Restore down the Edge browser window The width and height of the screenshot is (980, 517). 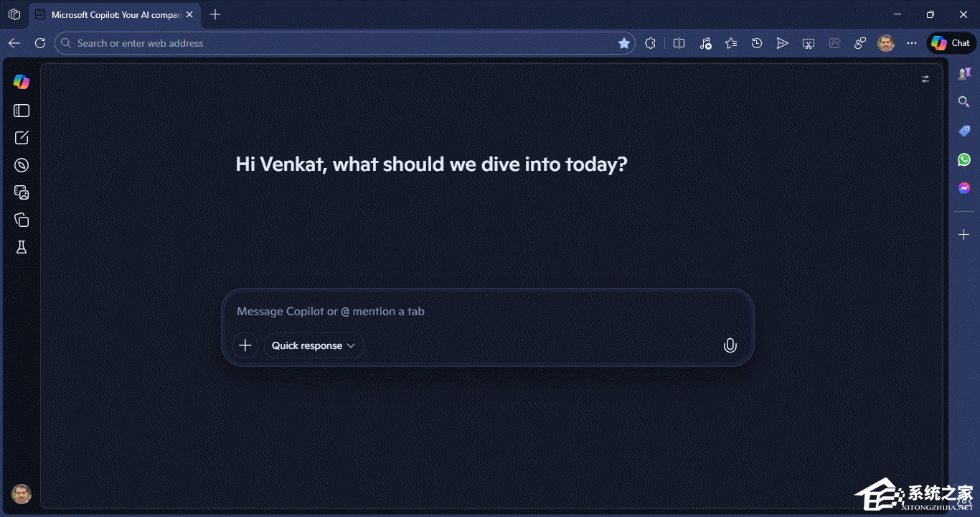click(x=930, y=14)
